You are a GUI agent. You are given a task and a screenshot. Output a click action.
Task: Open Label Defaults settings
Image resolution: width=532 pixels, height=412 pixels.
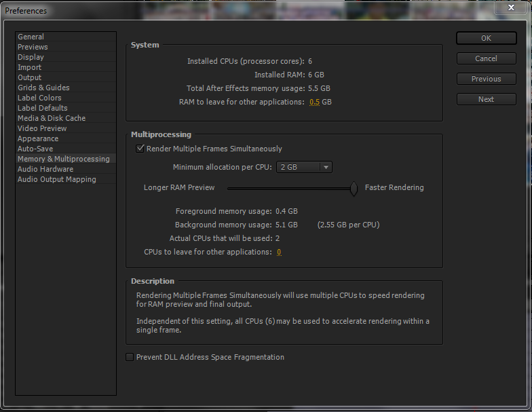click(x=66, y=108)
